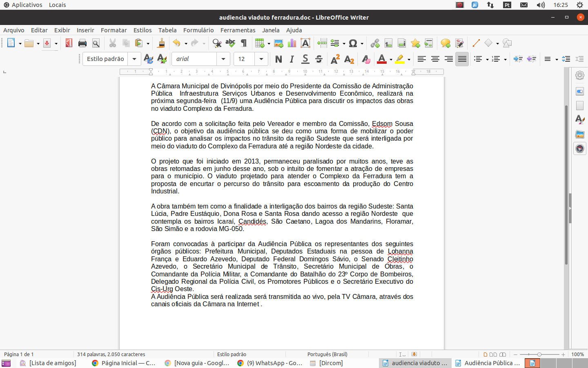Expand the font size dropdown
This screenshot has width=588, height=368.
click(261, 59)
